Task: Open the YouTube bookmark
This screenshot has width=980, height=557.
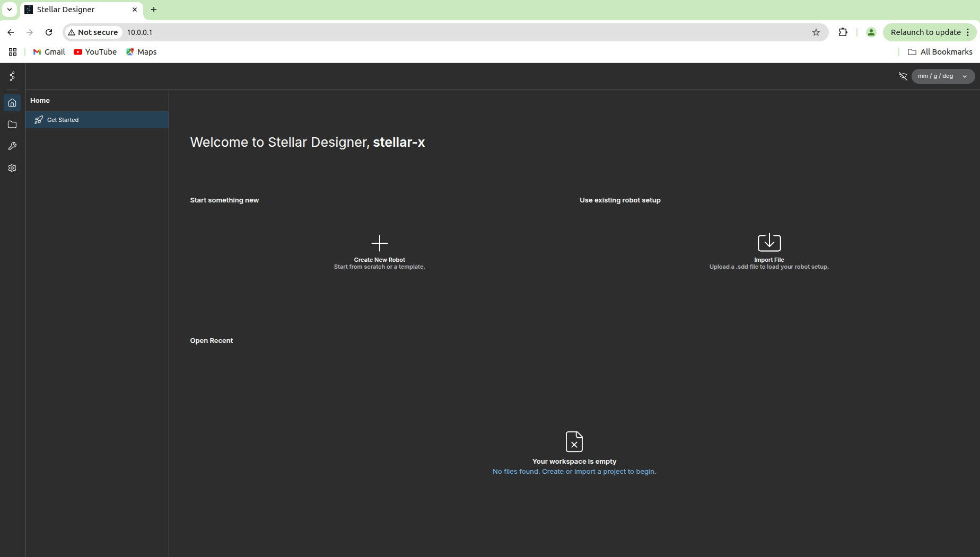Action: [x=95, y=52]
